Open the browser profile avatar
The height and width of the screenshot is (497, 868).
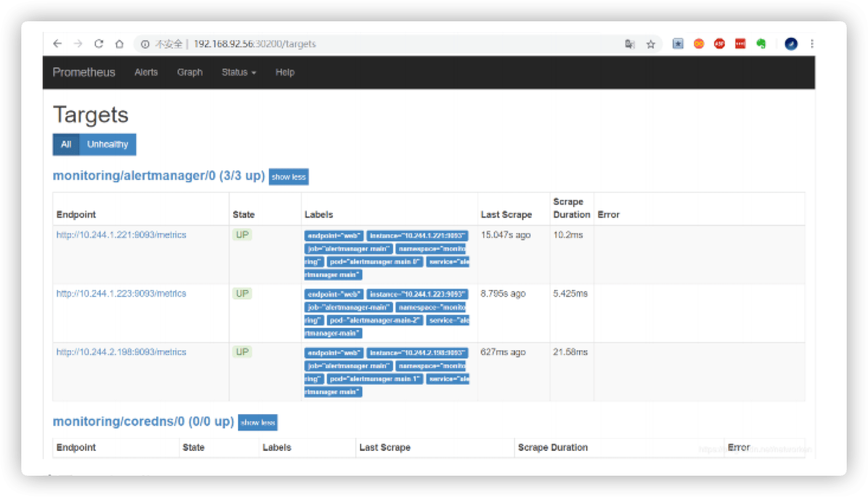pos(791,44)
